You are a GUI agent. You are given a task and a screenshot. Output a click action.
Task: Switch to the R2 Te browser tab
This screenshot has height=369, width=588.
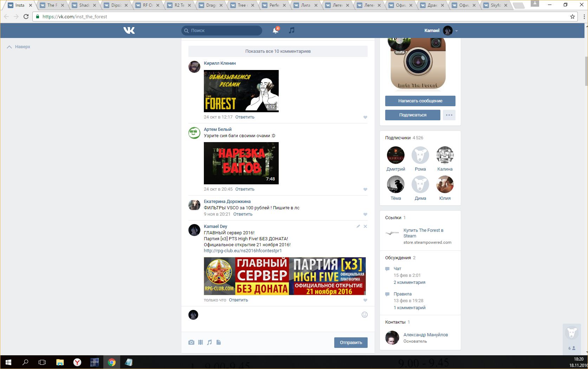pyautogui.click(x=179, y=5)
